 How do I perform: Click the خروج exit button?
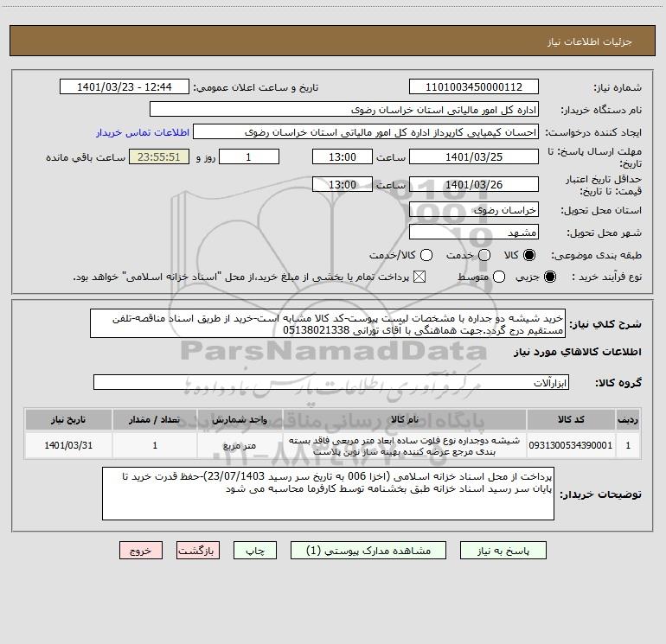click(x=141, y=551)
